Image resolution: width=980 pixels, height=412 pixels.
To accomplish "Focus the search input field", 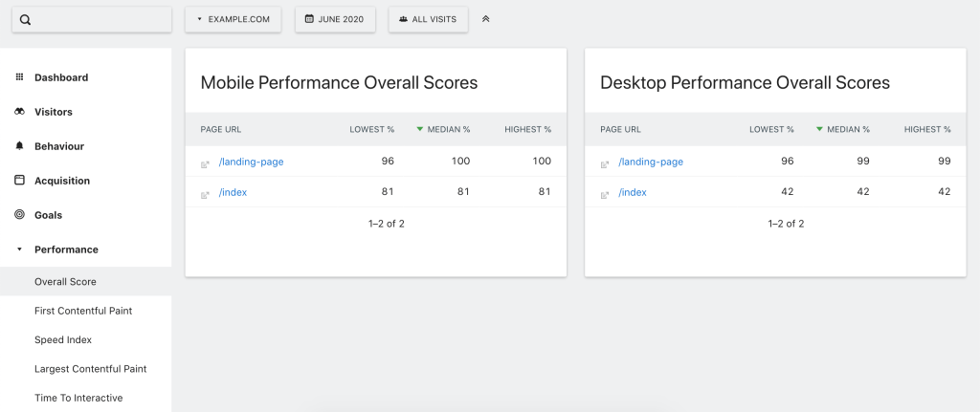I will point(92,19).
